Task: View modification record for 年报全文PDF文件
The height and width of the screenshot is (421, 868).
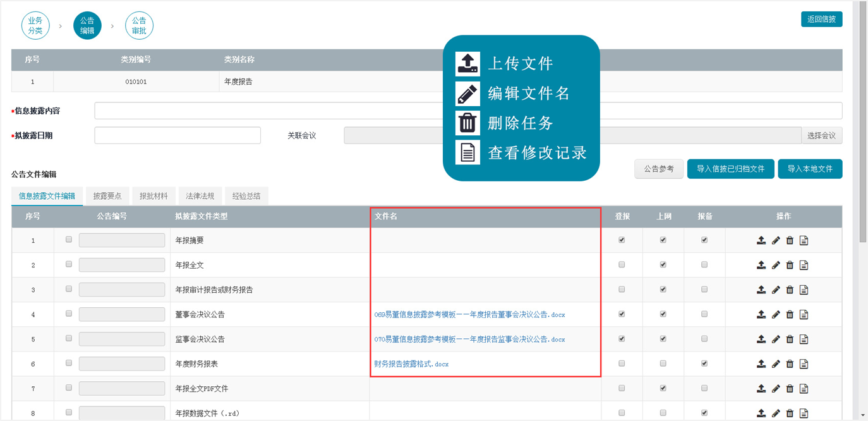Action: pos(804,388)
